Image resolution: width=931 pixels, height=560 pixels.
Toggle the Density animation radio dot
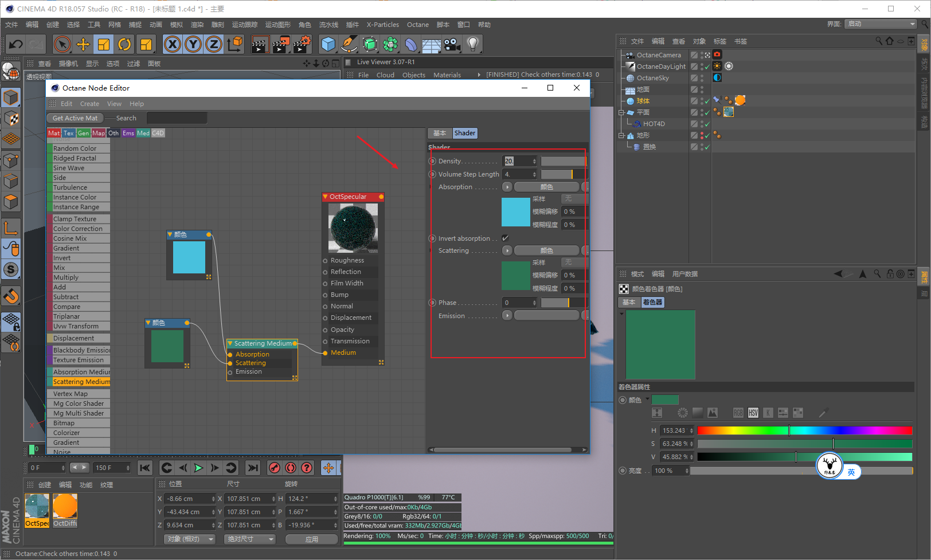432,161
